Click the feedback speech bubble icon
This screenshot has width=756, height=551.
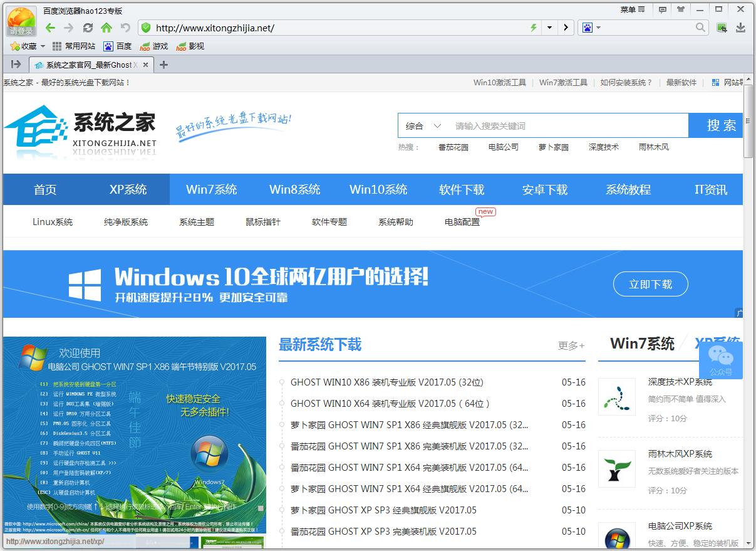(x=662, y=9)
